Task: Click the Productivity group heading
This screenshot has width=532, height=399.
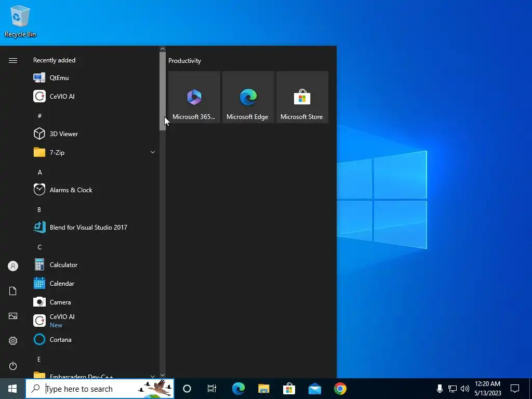Action: [x=184, y=61]
